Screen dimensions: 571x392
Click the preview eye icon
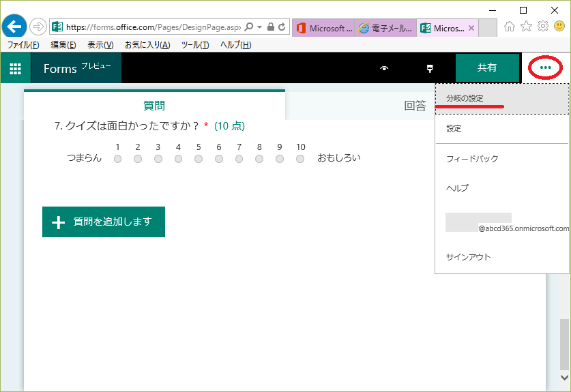(384, 68)
